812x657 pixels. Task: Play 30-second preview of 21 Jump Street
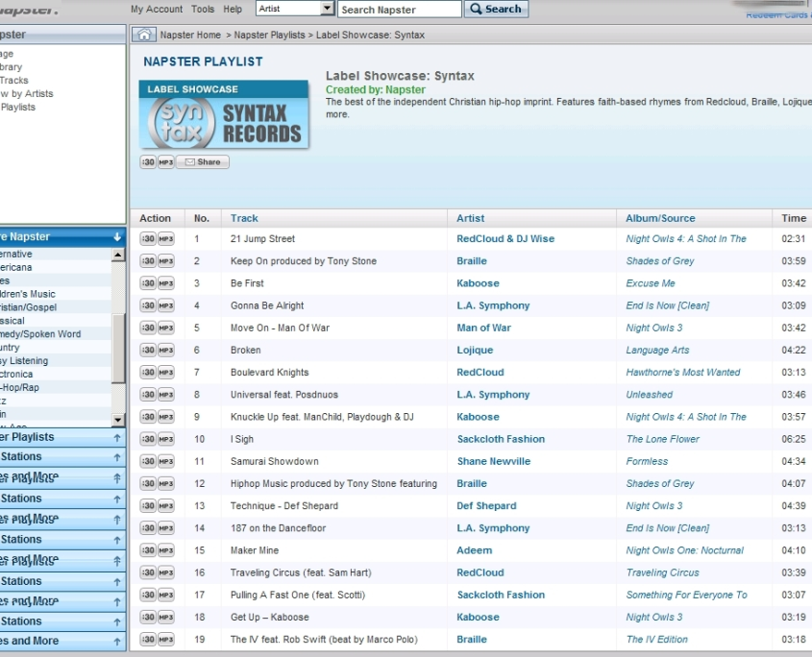coord(148,238)
